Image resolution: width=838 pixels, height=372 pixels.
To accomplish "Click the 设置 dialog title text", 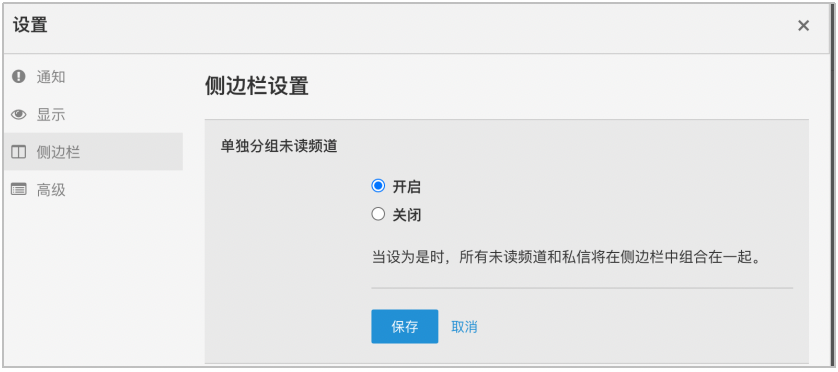I will point(30,25).
